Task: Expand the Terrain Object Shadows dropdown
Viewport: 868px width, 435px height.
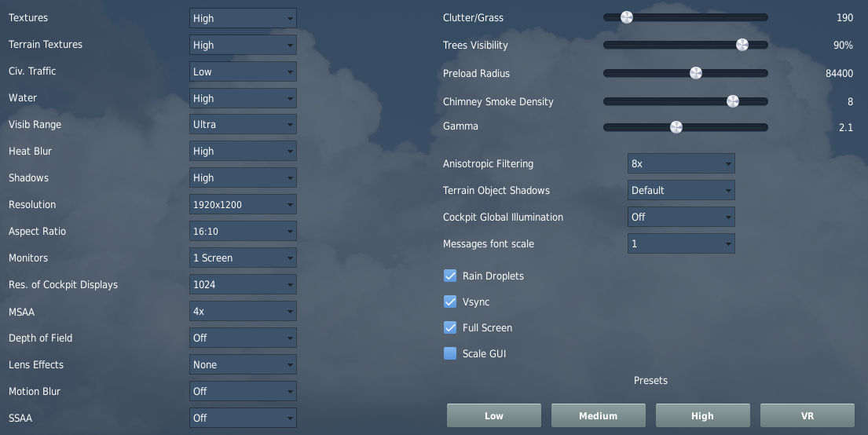Action: tap(682, 190)
